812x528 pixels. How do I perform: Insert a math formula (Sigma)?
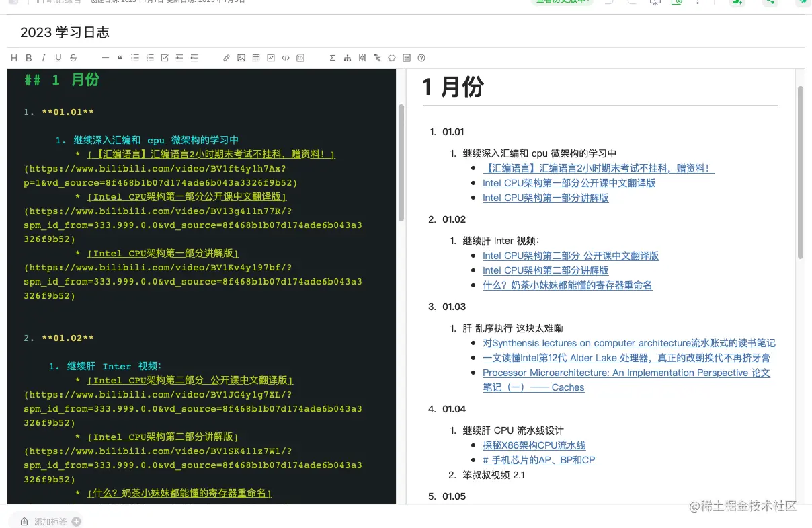[332, 58]
